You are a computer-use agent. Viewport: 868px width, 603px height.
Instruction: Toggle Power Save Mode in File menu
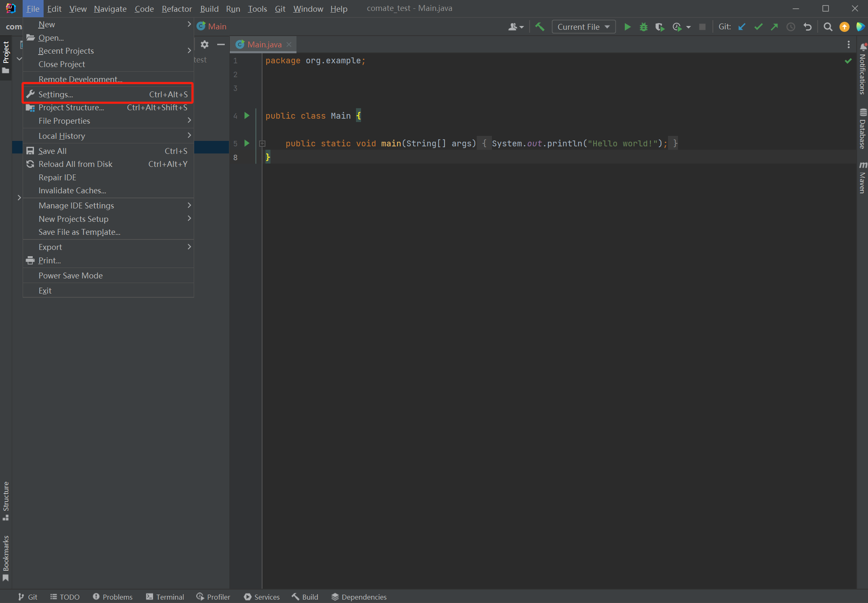point(70,276)
